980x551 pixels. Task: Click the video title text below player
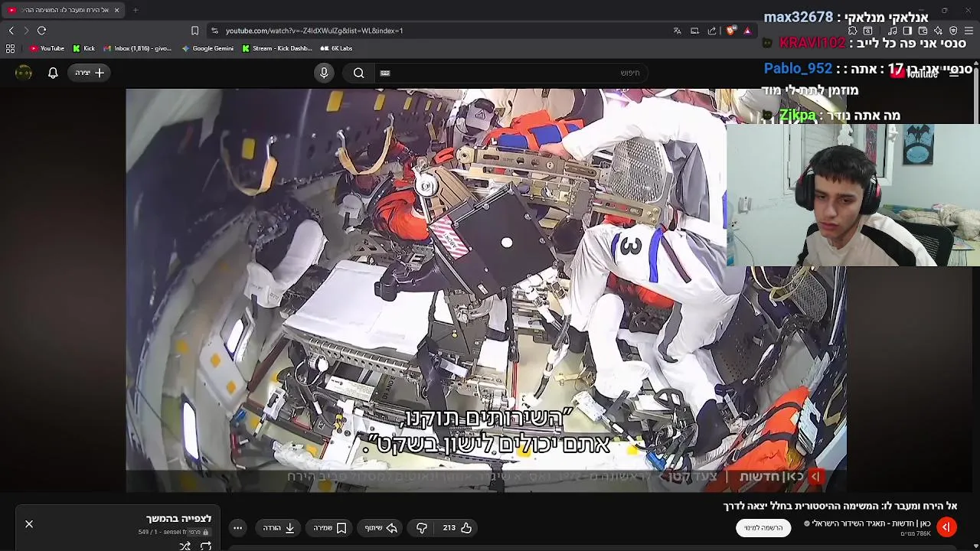coord(840,506)
